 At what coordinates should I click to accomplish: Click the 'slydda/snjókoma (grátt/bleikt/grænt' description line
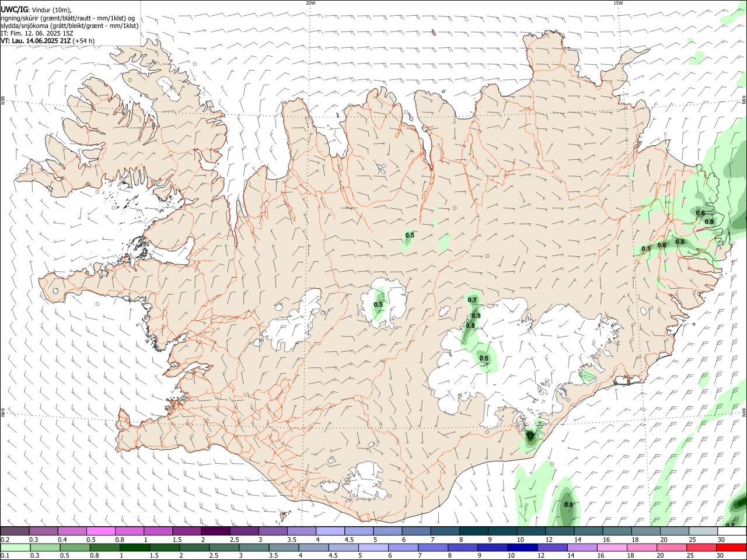[69, 26]
